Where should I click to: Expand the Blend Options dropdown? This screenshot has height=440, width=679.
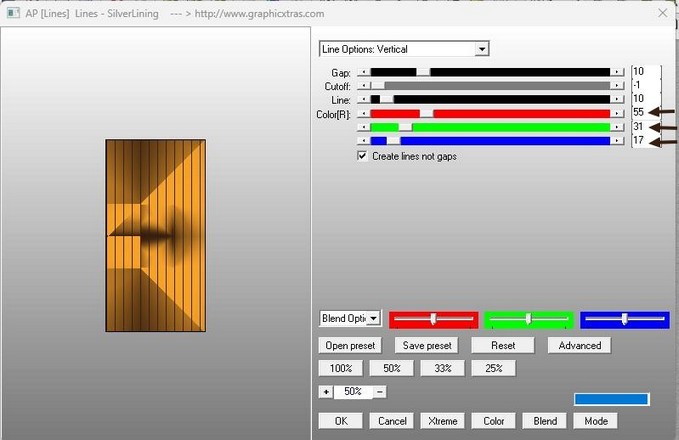coord(373,318)
